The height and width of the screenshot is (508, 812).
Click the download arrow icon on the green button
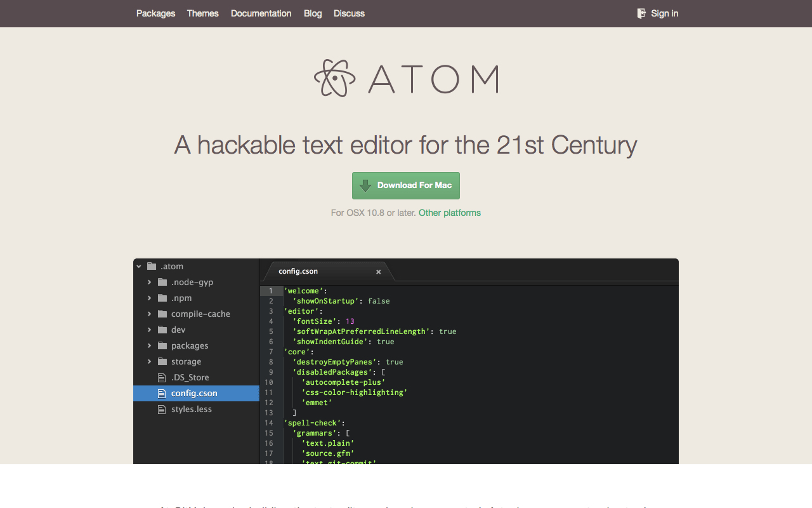[365, 185]
